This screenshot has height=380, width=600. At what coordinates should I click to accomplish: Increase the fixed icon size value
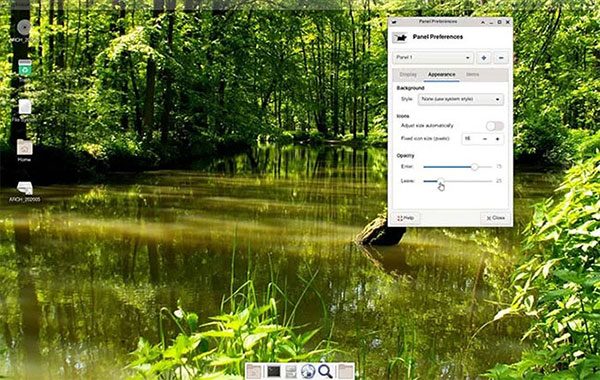pyautogui.click(x=497, y=139)
